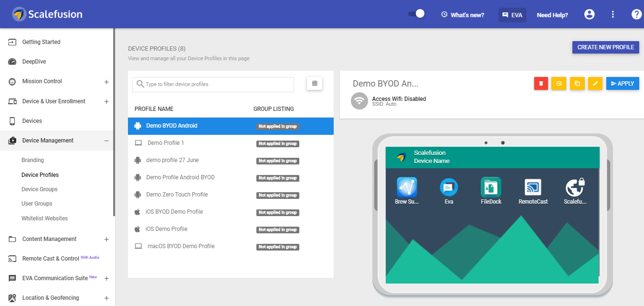The width and height of the screenshot is (644, 306).
Task: Switch to grid view of profiles
Action: pyautogui.click(x=315, y=83)
